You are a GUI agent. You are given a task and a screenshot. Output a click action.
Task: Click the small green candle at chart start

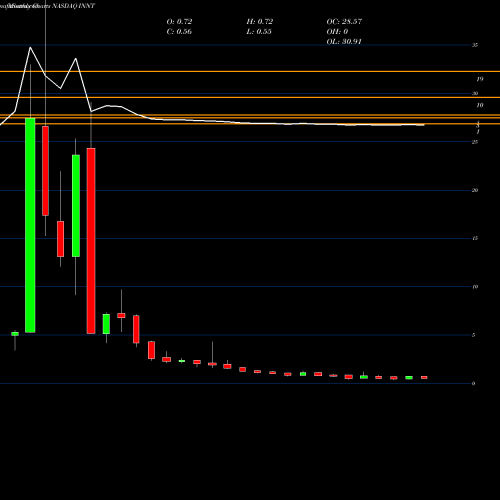coord(15,334)
